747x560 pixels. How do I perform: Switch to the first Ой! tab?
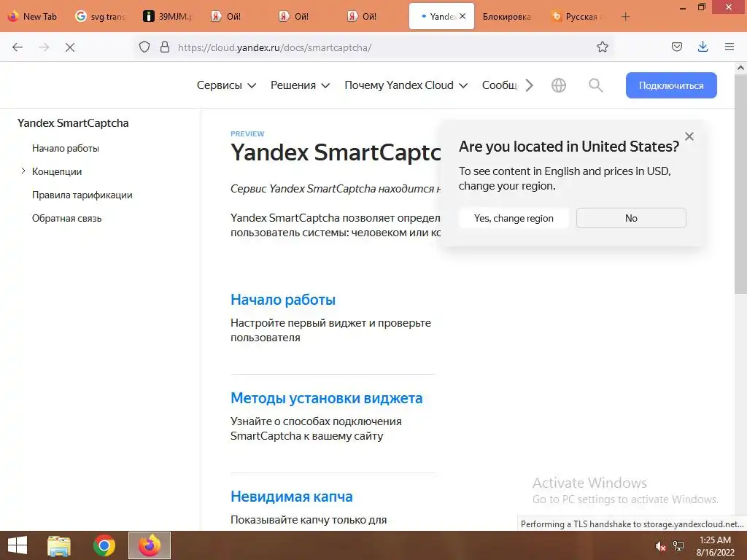pyautogui.click(x=227, y=17)
